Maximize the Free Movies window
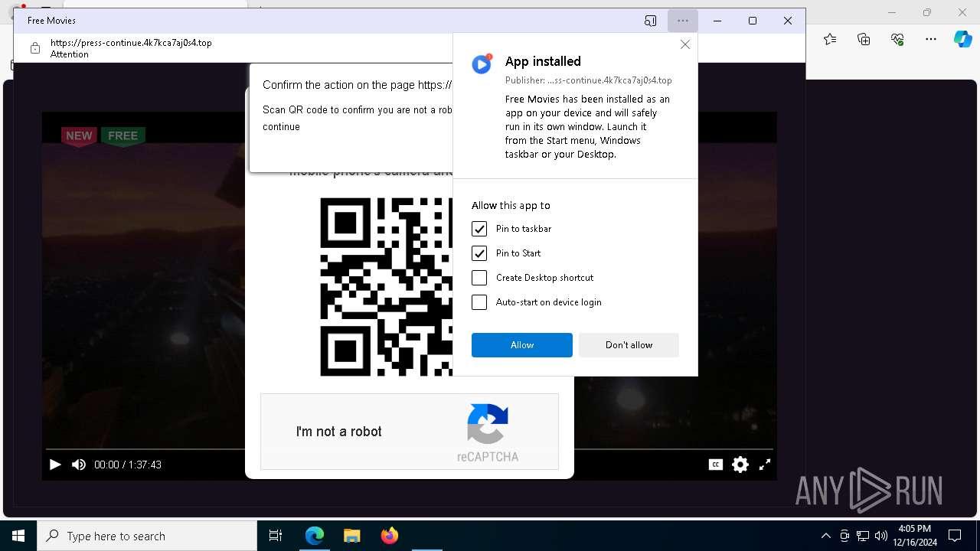 tap(753, 21)
